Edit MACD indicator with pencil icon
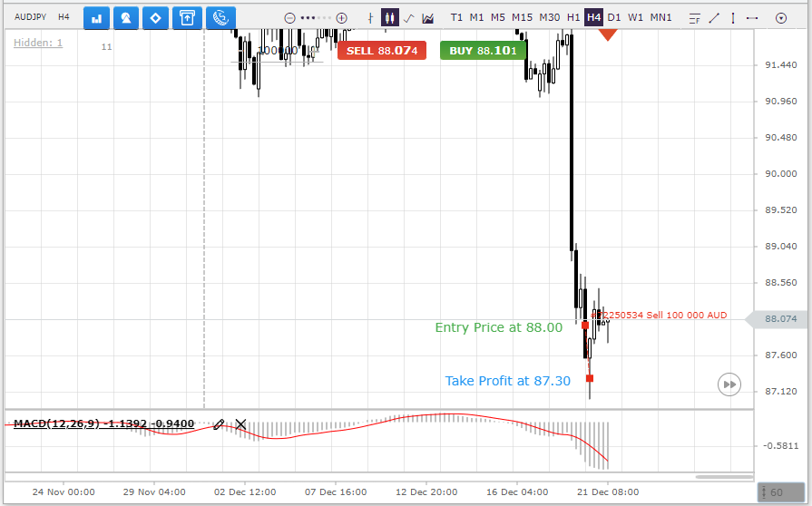 (x=219, y=424)
